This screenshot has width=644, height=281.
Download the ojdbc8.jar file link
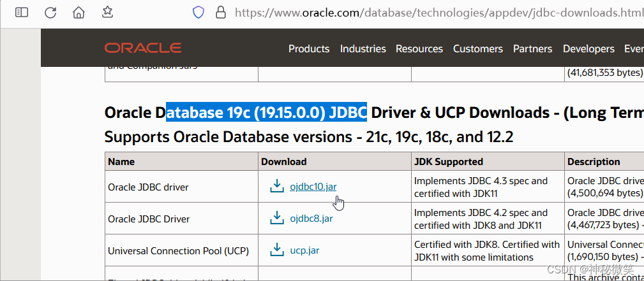click(311, 219)
